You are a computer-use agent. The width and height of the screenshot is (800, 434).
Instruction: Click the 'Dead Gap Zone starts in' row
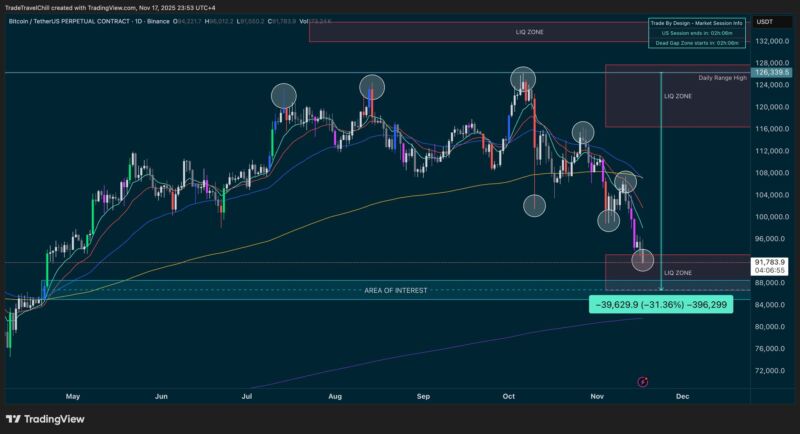click(697, 43)
